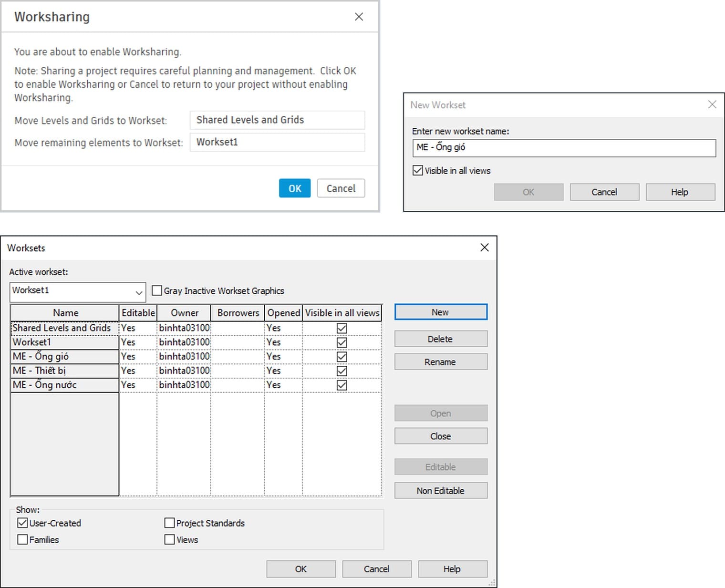Viewport: 725px width, 588px height.
Task: Open Help from New Workset dialog
Action: [x=680, y=192]
